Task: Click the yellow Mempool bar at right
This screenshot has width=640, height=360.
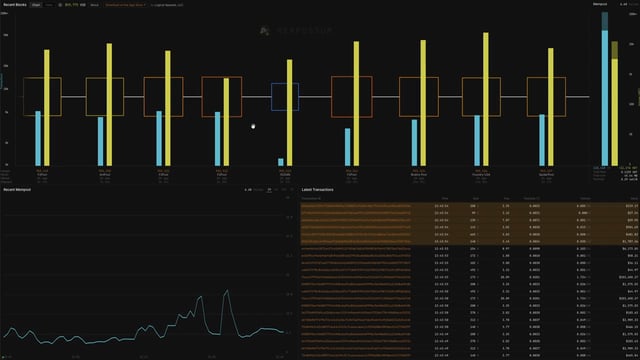Action: pos(615,103)
